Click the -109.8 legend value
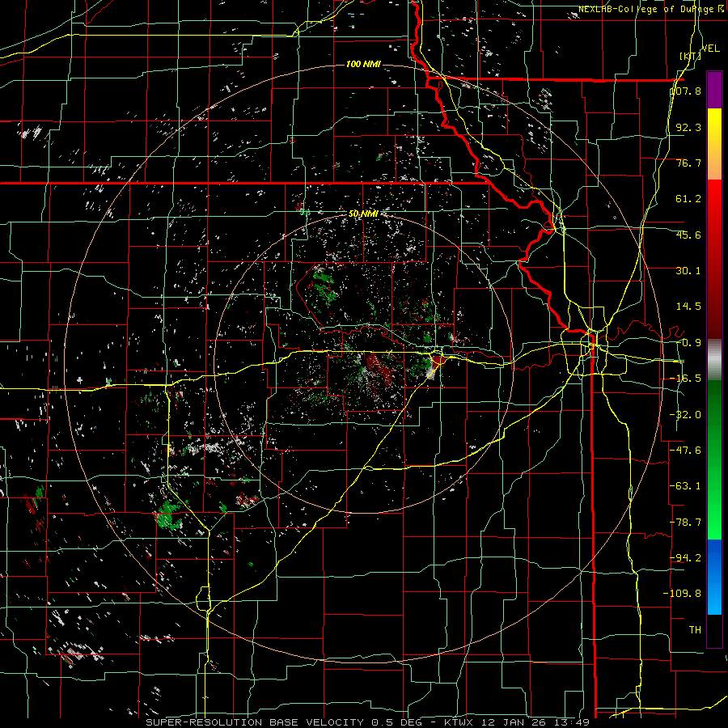The height and width of the screenshot is (728, 728). tap(682, 594)
